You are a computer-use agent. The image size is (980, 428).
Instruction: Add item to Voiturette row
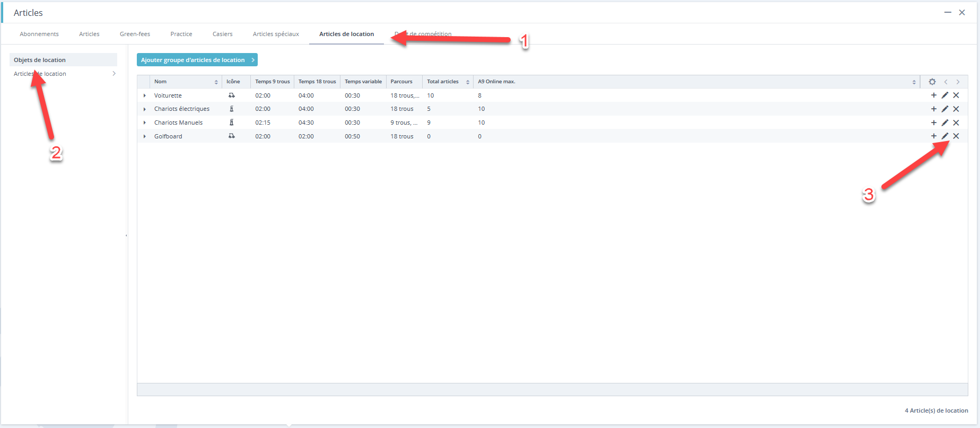click(934, 95)
